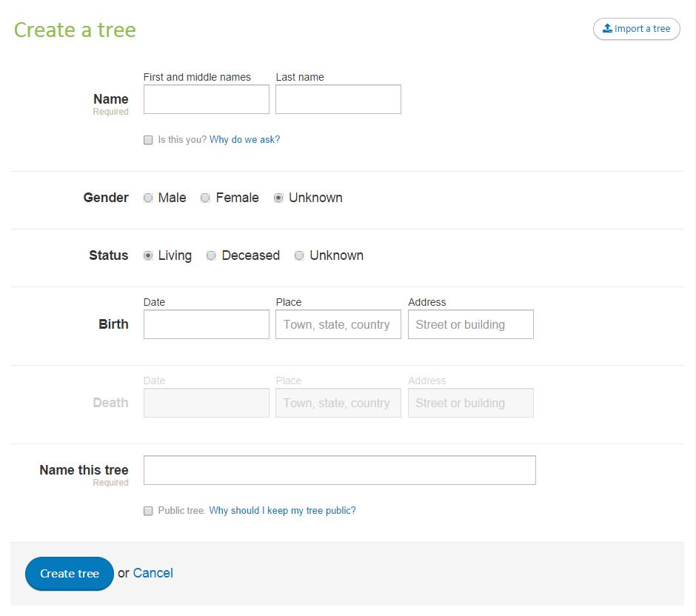Choose Unknown status option
Viewport: 696px width, 616px height.
pyautogui.click(x=299, y=255)
